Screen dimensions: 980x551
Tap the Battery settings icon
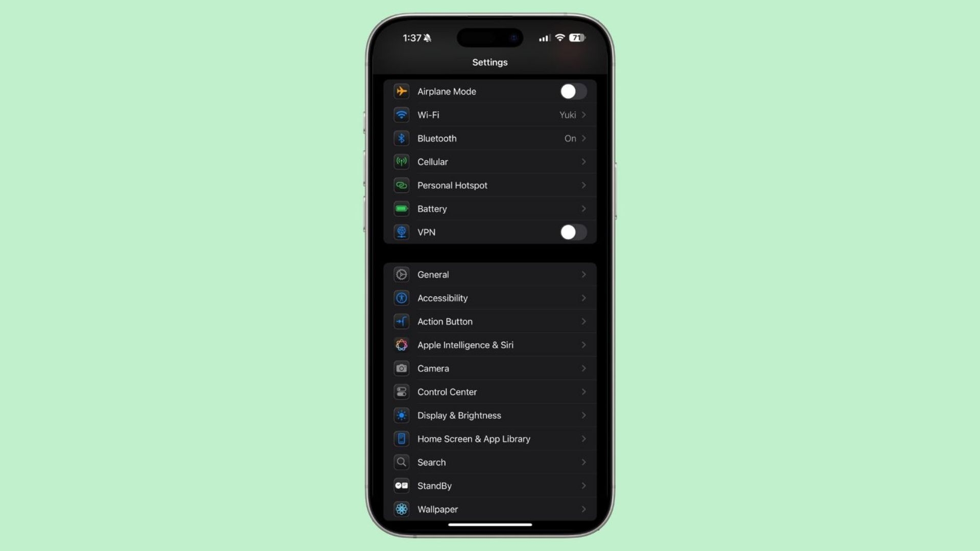tap(402, 208)
